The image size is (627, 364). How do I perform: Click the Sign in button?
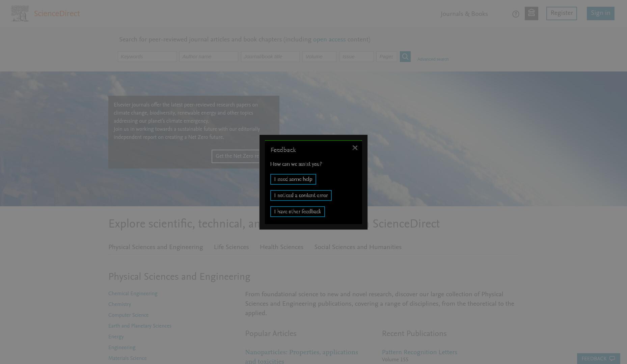tap(600, 13)
